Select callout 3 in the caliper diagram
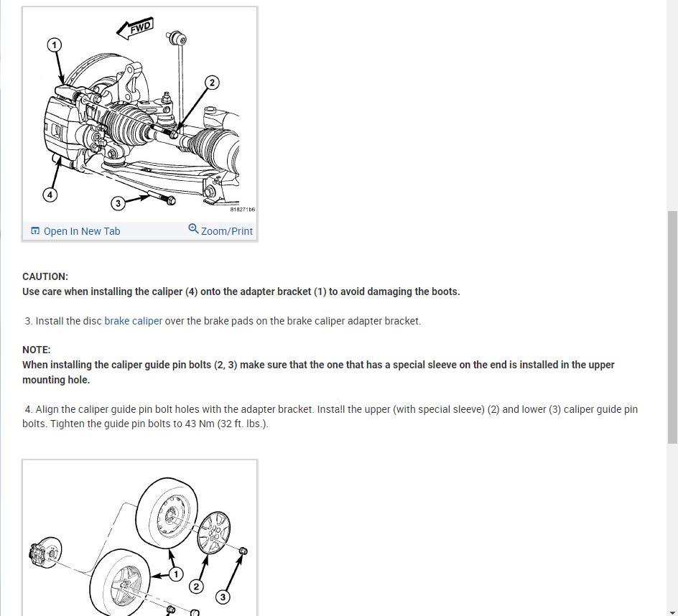Image resolution: width=678 pixels, height=616 pixels. click(118, 203)
